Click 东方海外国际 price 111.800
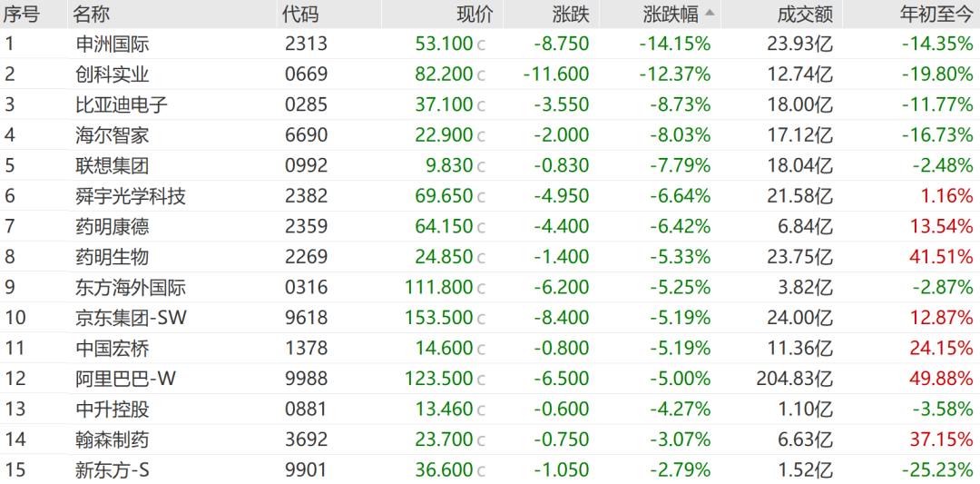Viewport: 980px width, 484px height. (x=439, y=287)
